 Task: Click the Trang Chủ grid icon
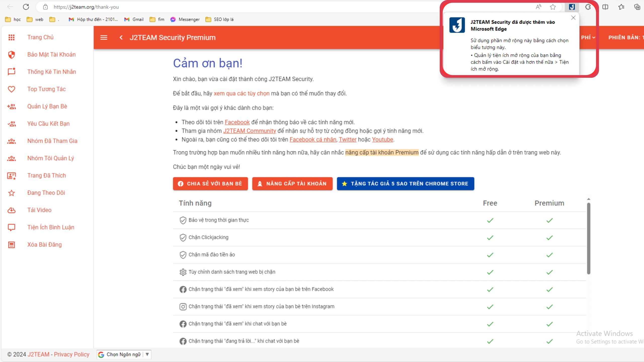pyautogui.click(x=12, y=37)
